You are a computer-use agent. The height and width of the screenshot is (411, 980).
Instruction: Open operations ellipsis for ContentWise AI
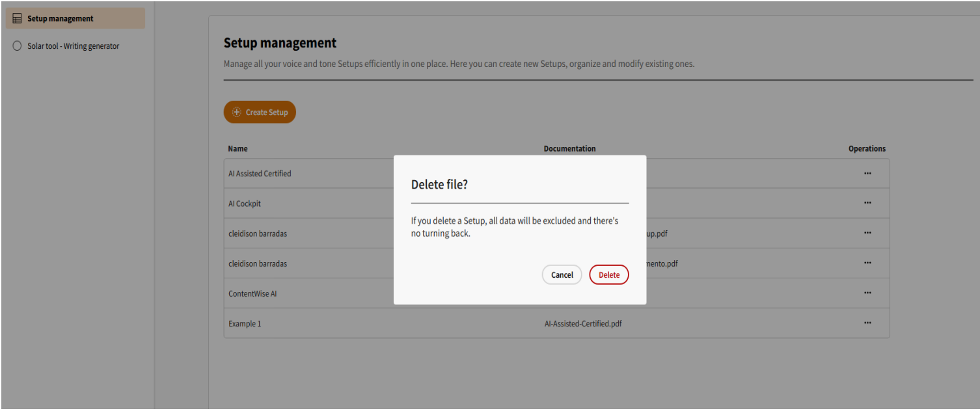[867, 293]
